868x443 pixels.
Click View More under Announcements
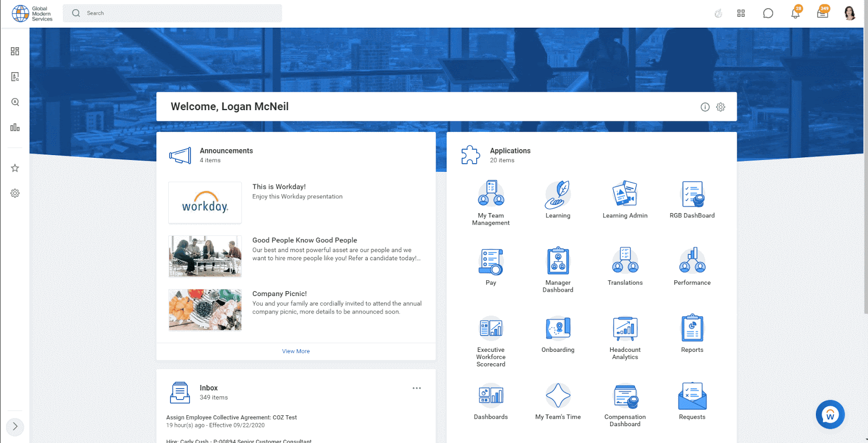pos(296,351)
